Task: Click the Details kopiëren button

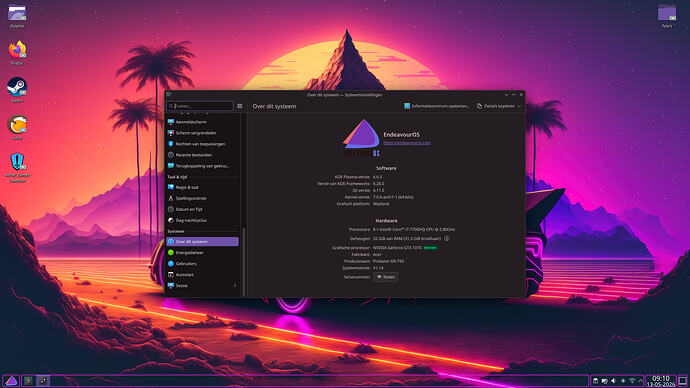Action: pos(495,106)
